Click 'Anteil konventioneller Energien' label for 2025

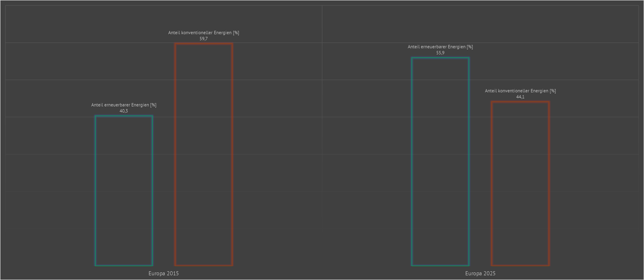tap(520, 91)
